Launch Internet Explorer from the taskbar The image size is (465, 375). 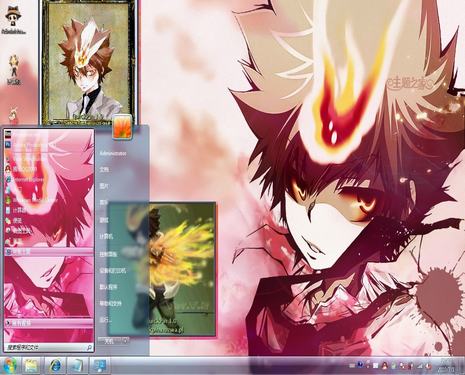pos(55,365)
